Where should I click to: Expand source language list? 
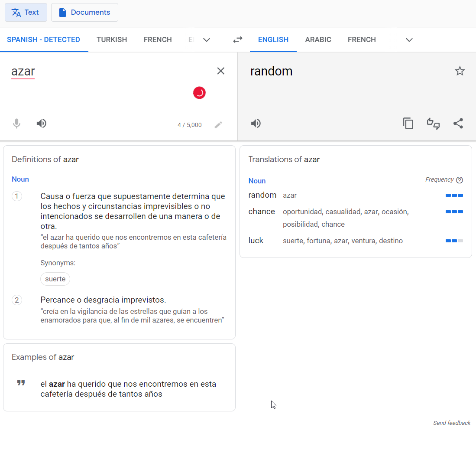pos(207,40)
